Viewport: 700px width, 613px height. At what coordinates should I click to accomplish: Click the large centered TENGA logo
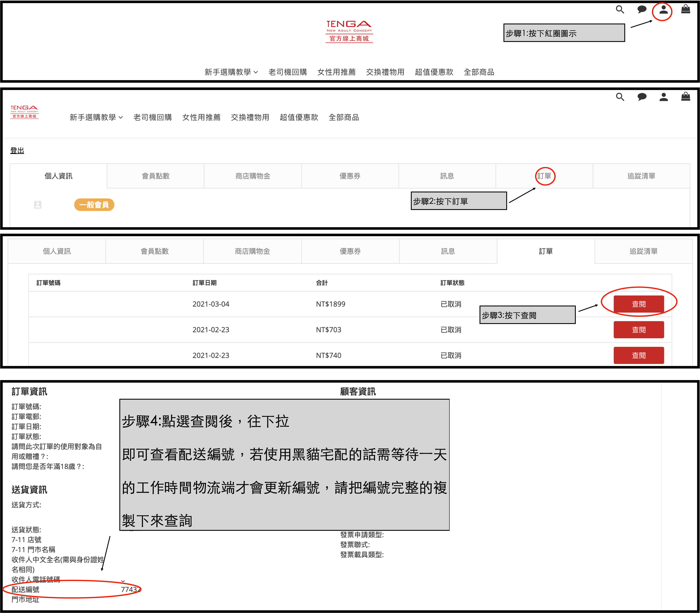pyautogui.click(x=349, y=32)
